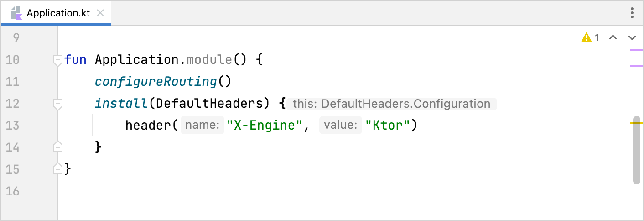The width and height of the screenshot is (644, 221).
Task: Click the upper purple stripe marker
Action: (636, 50)
